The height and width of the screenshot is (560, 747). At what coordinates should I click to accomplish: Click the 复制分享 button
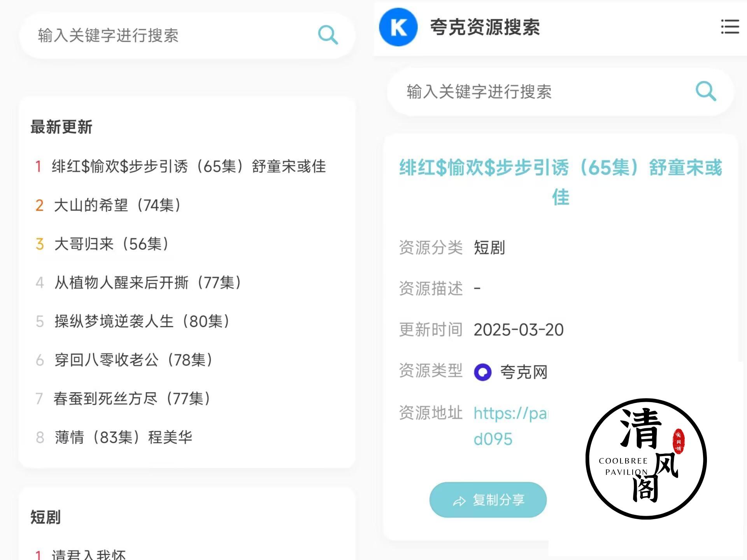pyautogui.click(x=488, y=500)
